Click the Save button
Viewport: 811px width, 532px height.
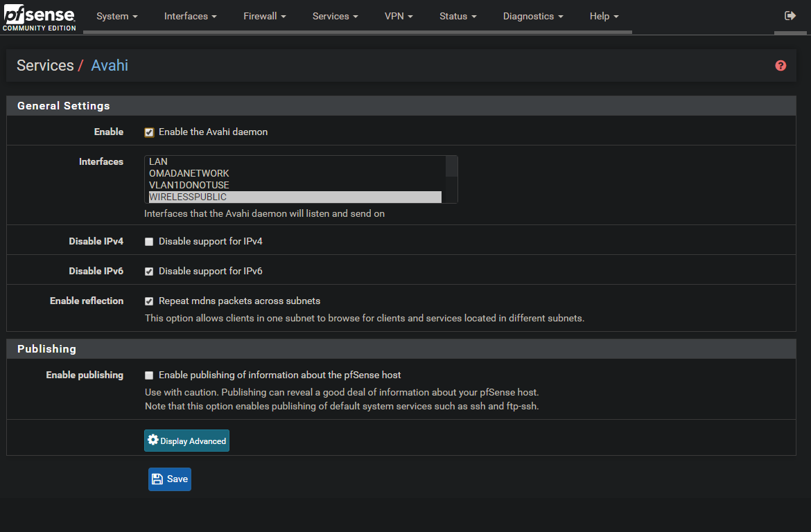click(x=169, y=479)
